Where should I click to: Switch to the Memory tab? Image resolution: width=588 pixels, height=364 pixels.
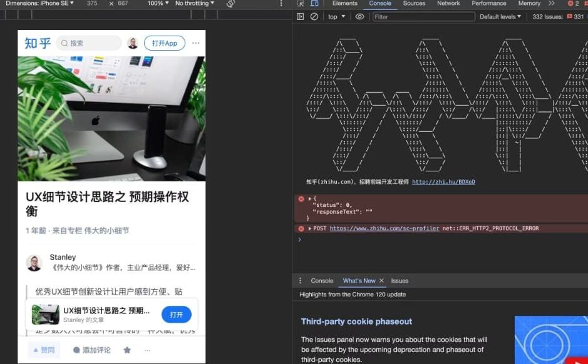(529, 3)
